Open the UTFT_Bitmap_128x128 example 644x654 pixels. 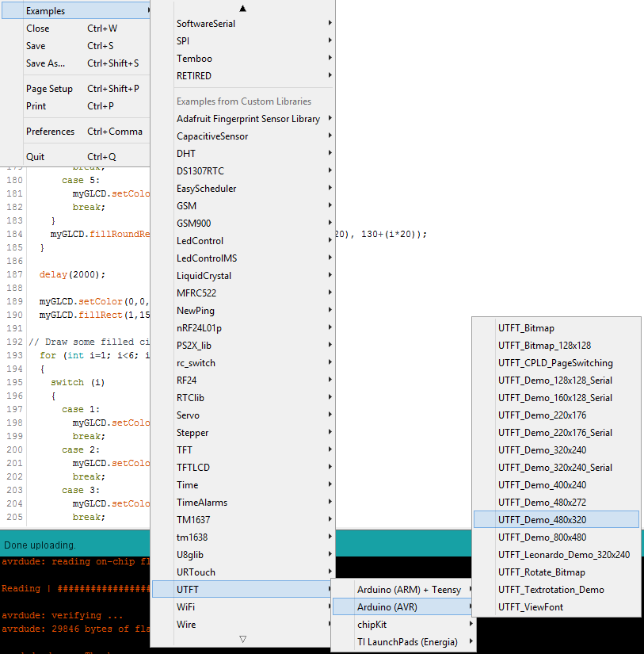556,346
